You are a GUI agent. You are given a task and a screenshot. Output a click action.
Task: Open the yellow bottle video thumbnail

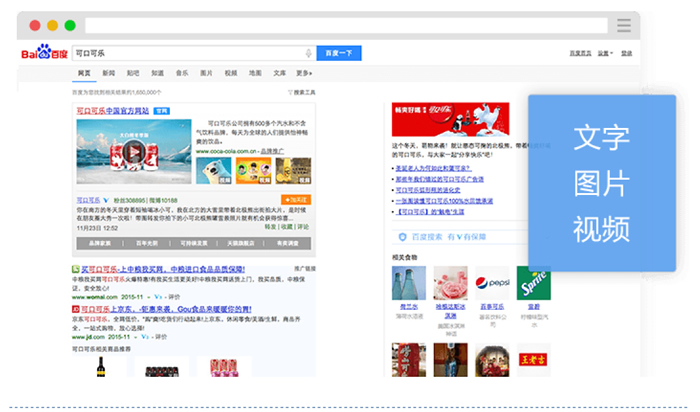[293, 171]
